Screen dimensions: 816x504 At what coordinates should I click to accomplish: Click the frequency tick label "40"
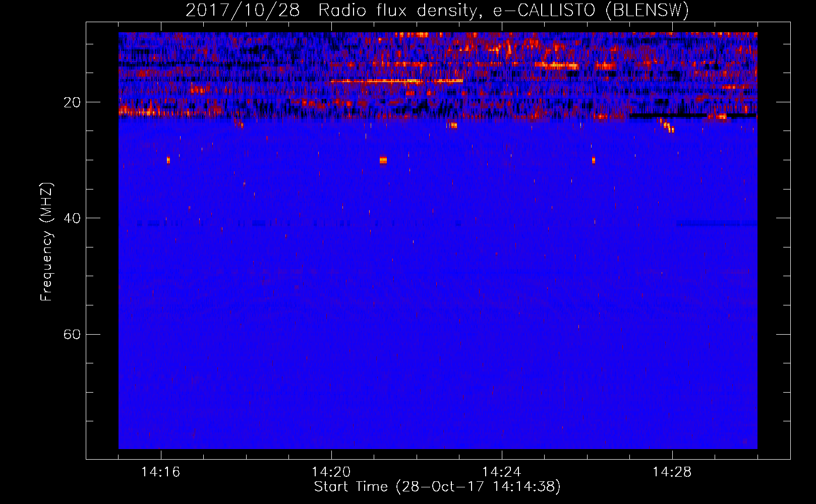72,218
